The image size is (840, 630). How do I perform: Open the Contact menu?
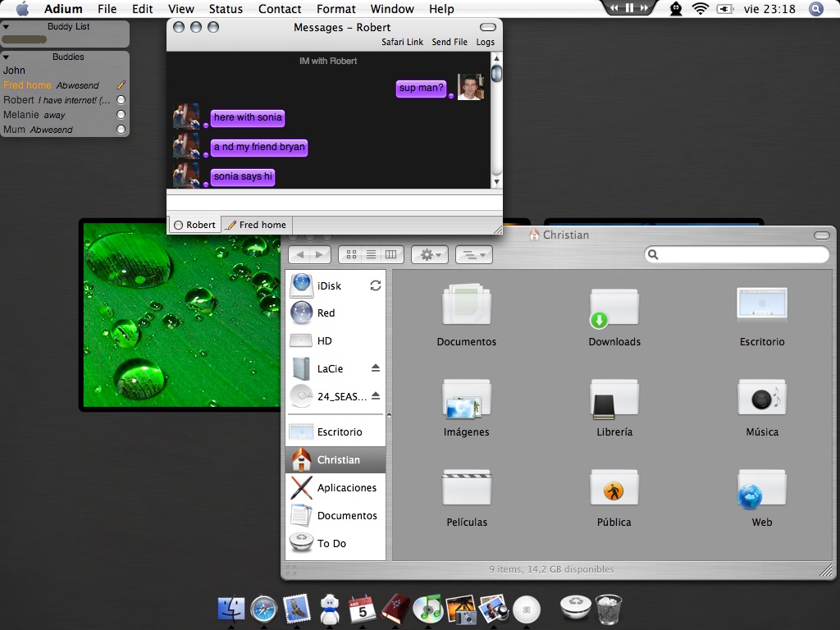tap(280, 8)
